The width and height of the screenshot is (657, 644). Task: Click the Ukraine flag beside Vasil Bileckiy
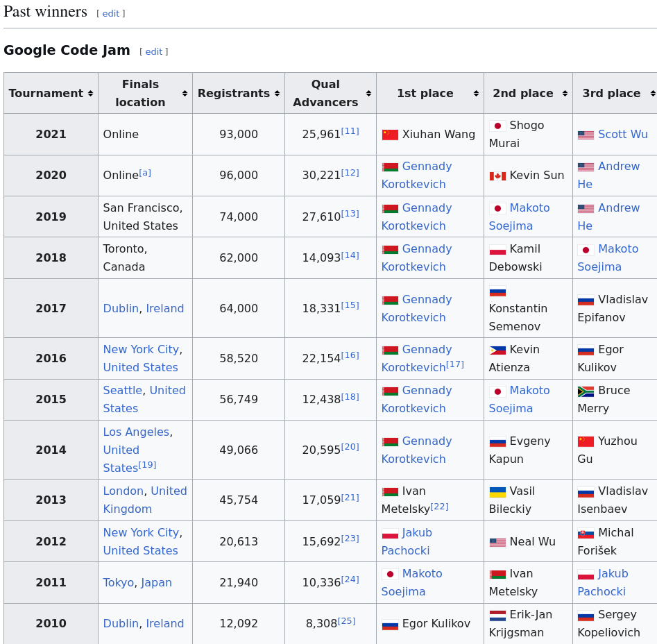coord(497,491)
